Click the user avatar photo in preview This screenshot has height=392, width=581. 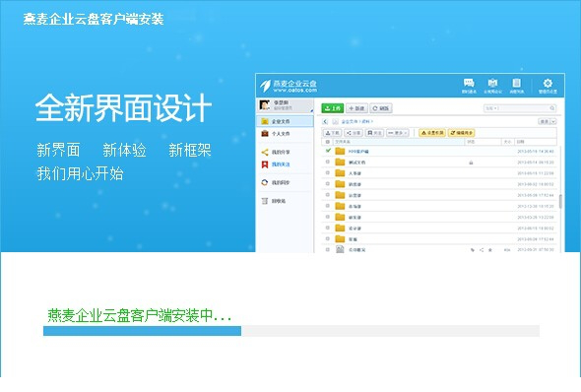pos(265,105)
